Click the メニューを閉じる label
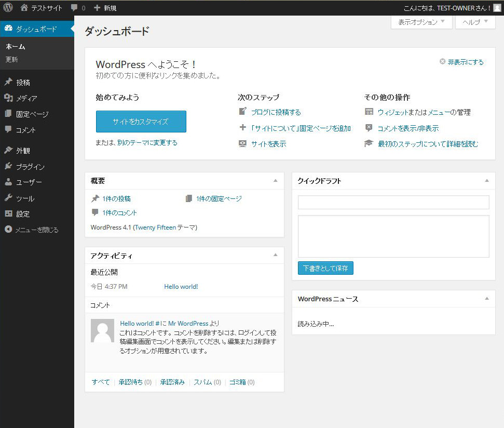The height and width of the screenshot is (428, 504). tap(37, 230)
